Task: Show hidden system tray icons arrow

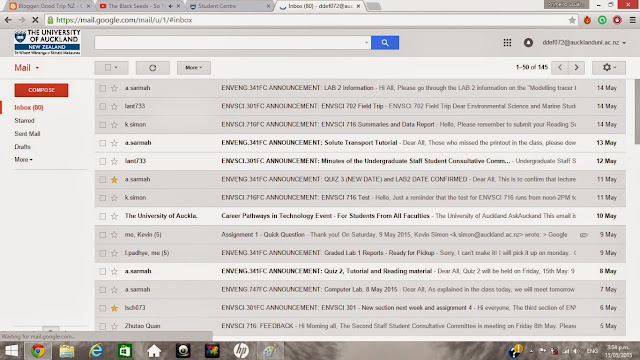Action: (x=531, y=351)
